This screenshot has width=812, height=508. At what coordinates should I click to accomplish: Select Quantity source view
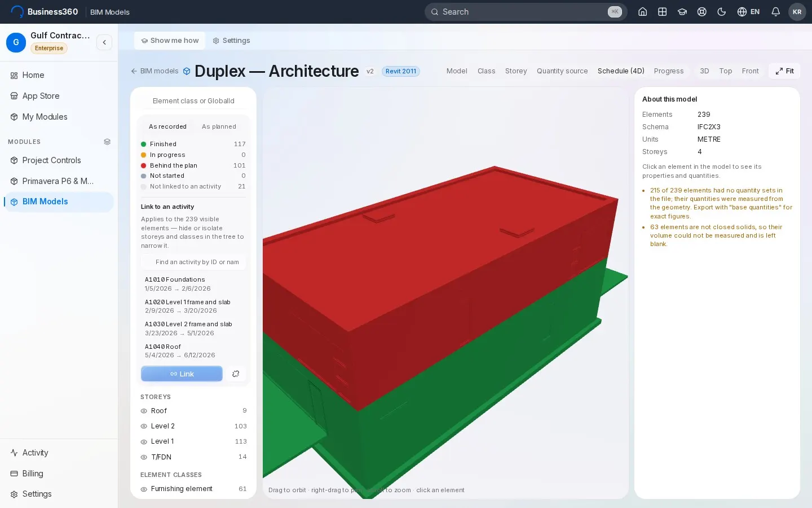562,71
